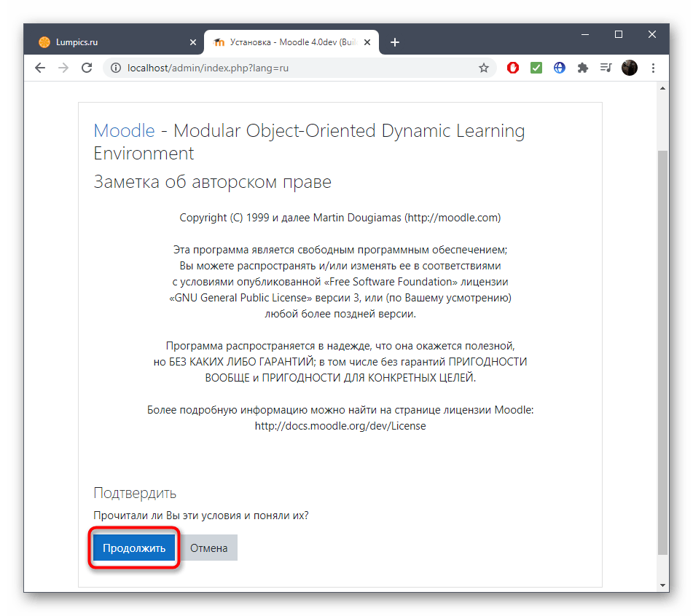Image resolution: width=693 pixels, height=616 pixels.
Task: Click the Moodle tab favicon
Action: point(219,42)
